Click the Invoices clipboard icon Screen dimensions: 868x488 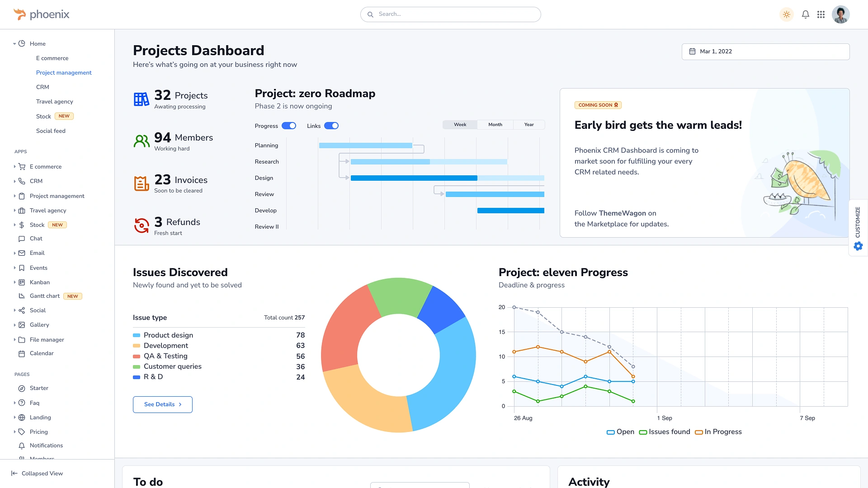point(142,183)
